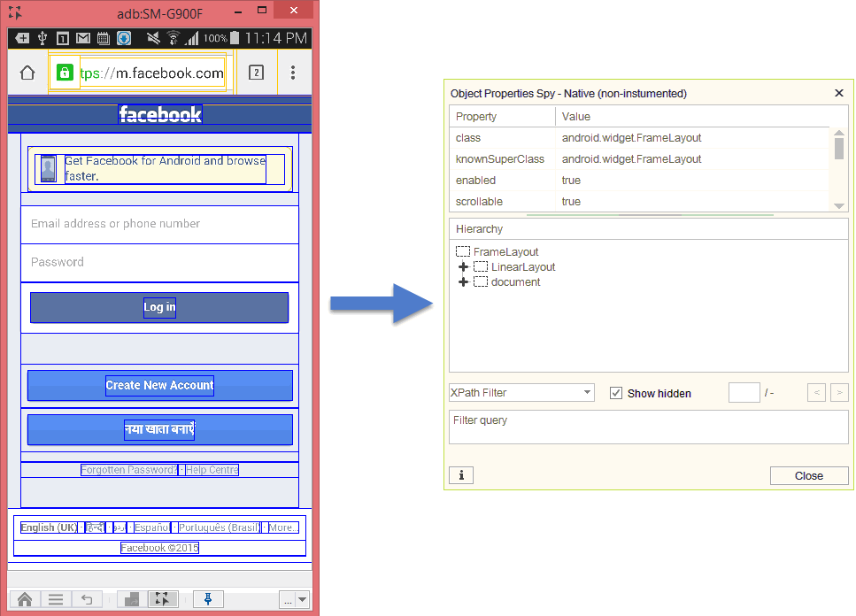The width and height of the screenshot is (856, 616).
Task: Click the object spy selection tool icon
Action: point(161,599)
